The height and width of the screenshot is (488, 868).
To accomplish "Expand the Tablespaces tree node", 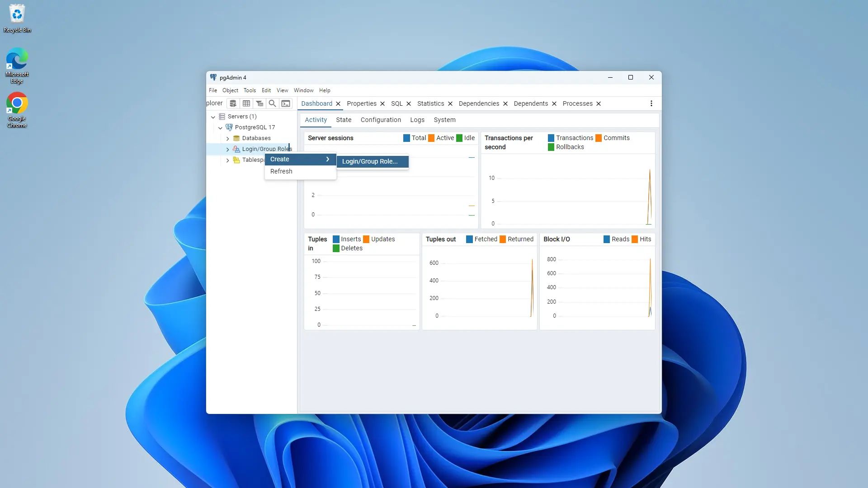I will pos(228,160).
